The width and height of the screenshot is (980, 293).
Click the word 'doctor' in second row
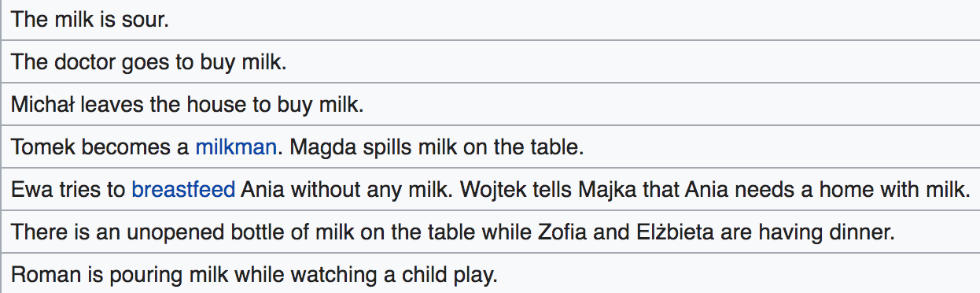(84, 61)
